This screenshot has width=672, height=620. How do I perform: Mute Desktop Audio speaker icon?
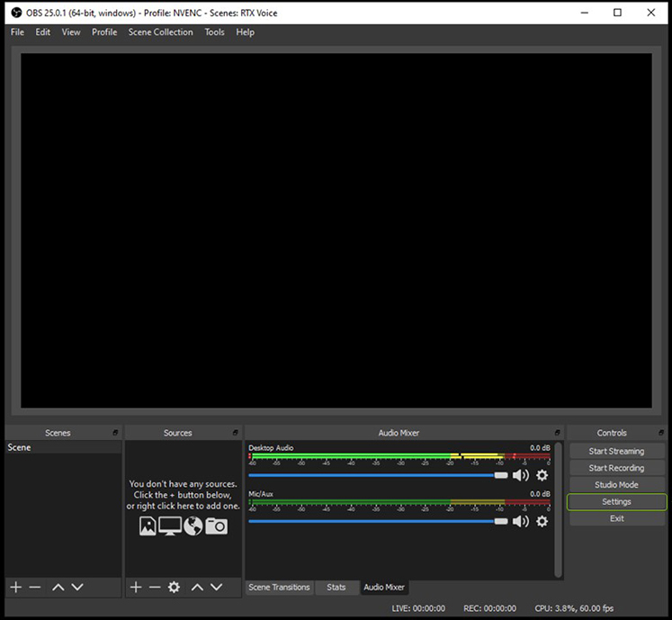tap(521, 475)
